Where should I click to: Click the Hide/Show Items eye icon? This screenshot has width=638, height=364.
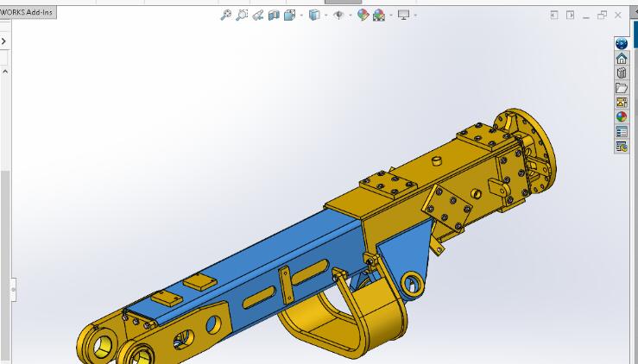point(338,16)
